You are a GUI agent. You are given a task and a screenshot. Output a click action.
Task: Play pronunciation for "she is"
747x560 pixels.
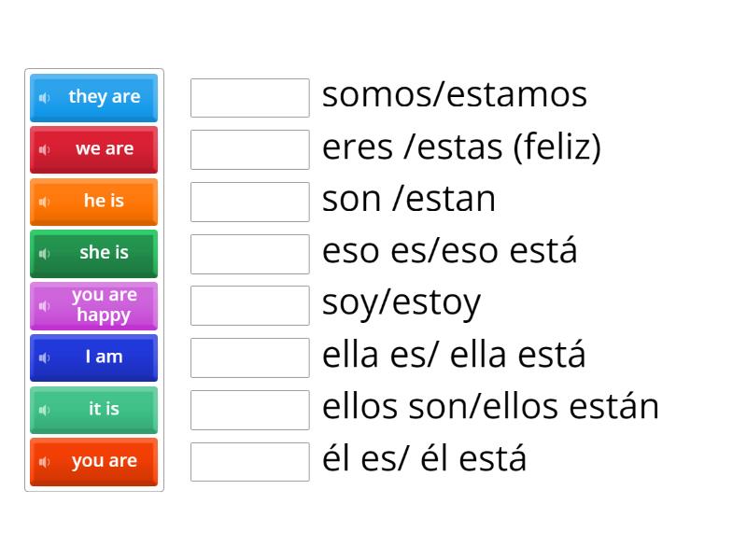coord(45,253)
